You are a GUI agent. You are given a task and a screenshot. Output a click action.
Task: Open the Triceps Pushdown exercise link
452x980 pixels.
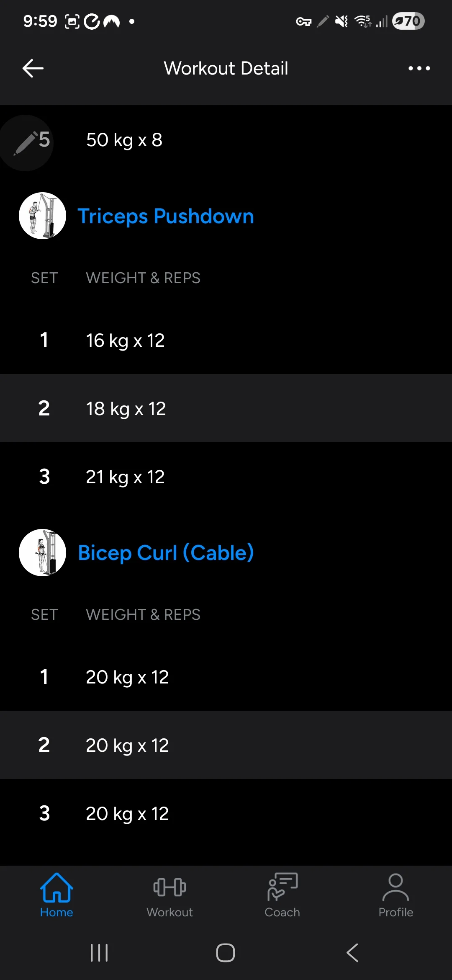click(x=166, y=217)
